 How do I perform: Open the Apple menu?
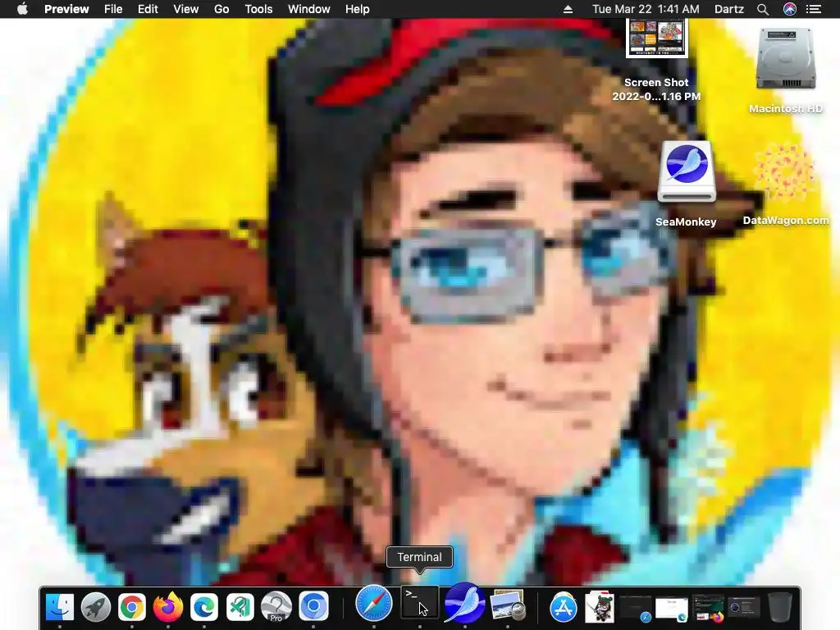(22, 9)
